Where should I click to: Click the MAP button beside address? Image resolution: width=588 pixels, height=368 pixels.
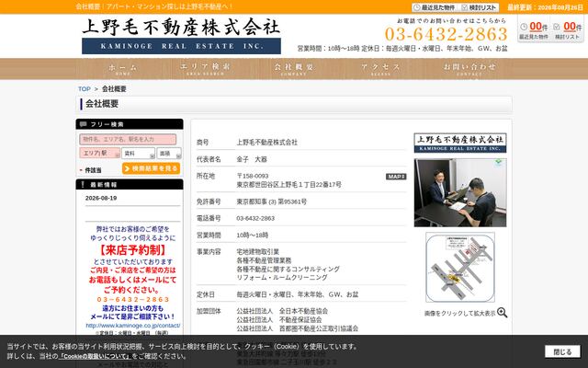[x=396, y=177]
